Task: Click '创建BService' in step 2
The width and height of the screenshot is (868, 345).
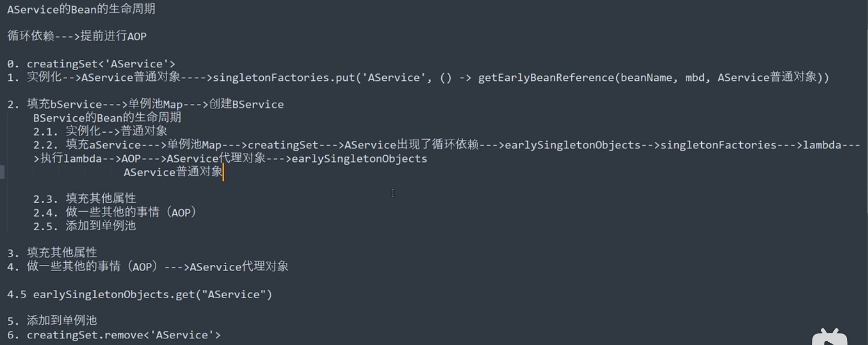Action: 246,104
